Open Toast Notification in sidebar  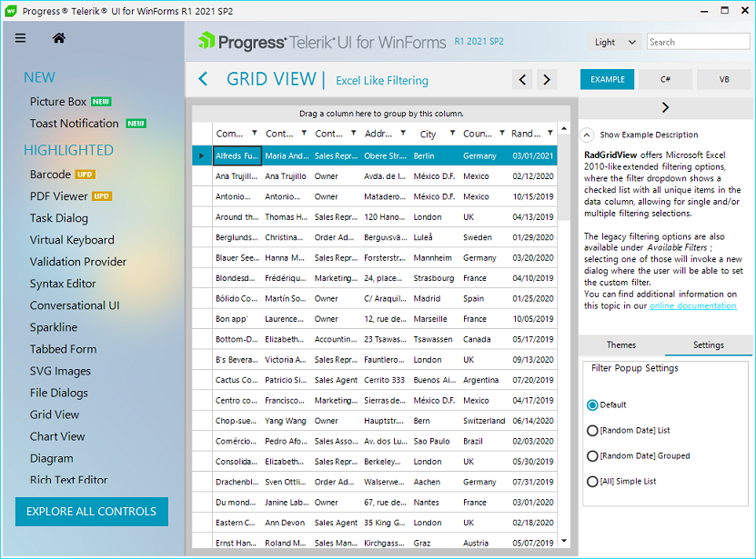pos(75,124)
